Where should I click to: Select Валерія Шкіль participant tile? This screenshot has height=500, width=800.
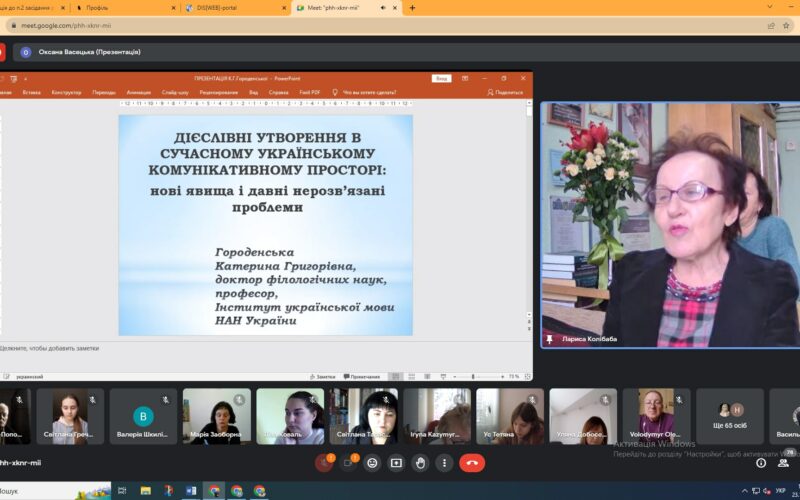pos(144,416)
